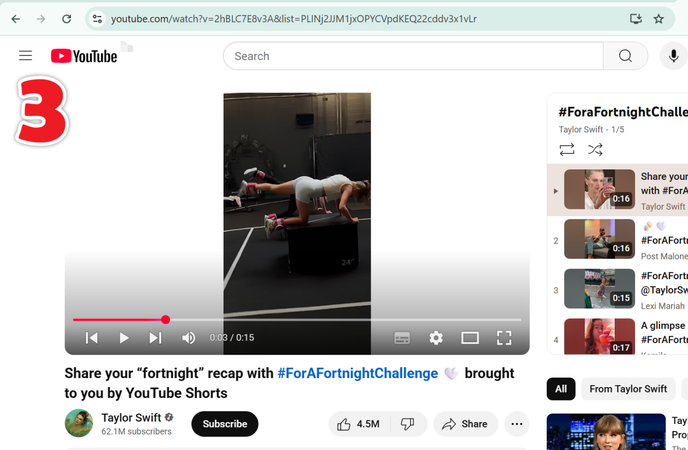Toggle shuffle playlist icon
This screenshot has width=688, height=450.
[x=595, y=150]
